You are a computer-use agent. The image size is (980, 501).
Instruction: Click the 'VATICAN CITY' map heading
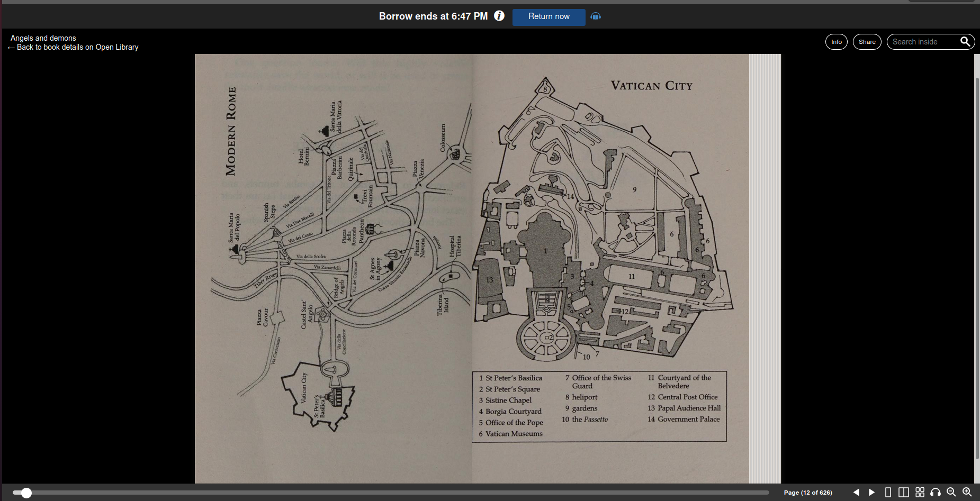(652, 86)
